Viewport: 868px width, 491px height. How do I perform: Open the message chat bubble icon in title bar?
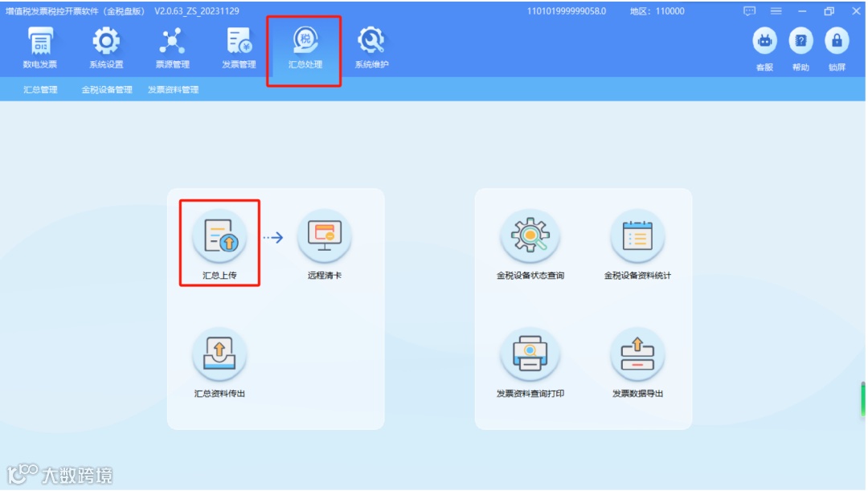tap(749, 11)
